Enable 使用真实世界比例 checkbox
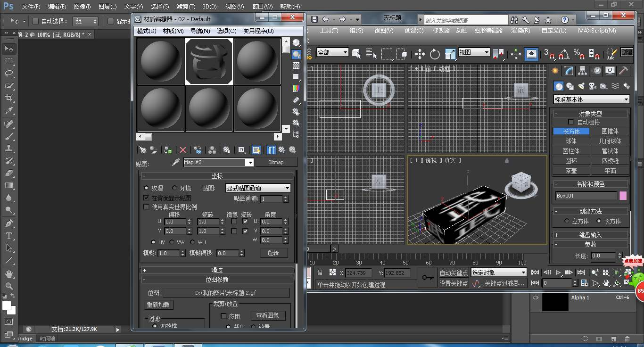The image size is (644, 347). [x=146, y=207]
